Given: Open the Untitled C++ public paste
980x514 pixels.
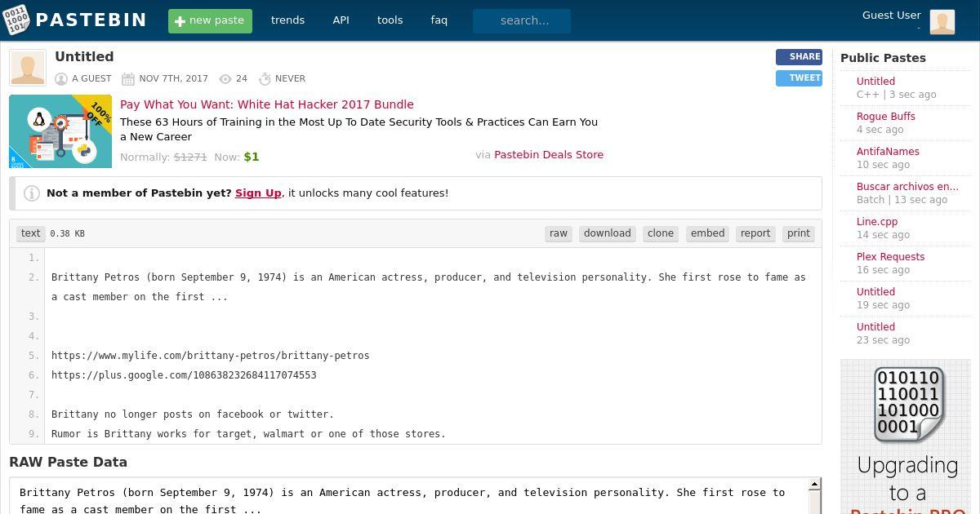Looking at the screenshot, I should pyautogui.click(x=875, y=82).
